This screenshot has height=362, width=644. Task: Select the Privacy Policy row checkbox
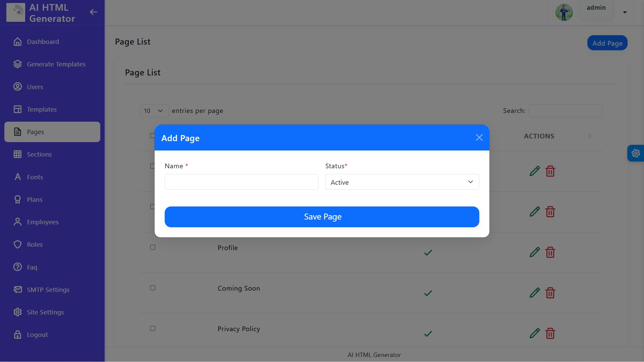coord(153,328)
